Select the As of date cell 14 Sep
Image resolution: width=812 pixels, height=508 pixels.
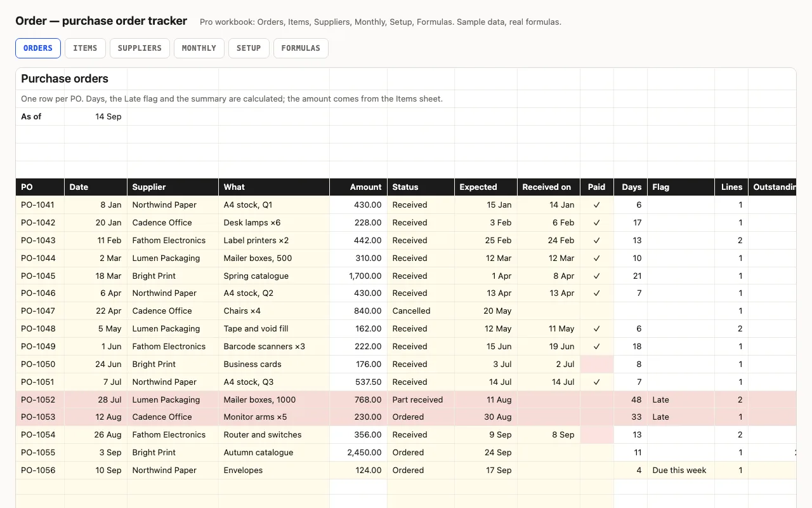pos(96,117)
